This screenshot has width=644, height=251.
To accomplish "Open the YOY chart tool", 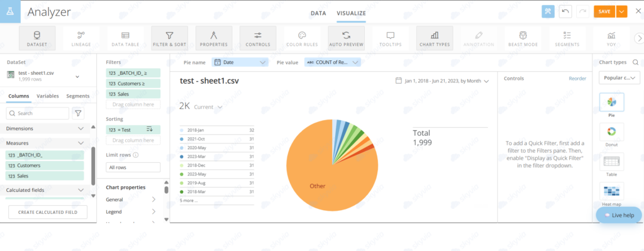I will pyautogui.click(x=611, y=38).
